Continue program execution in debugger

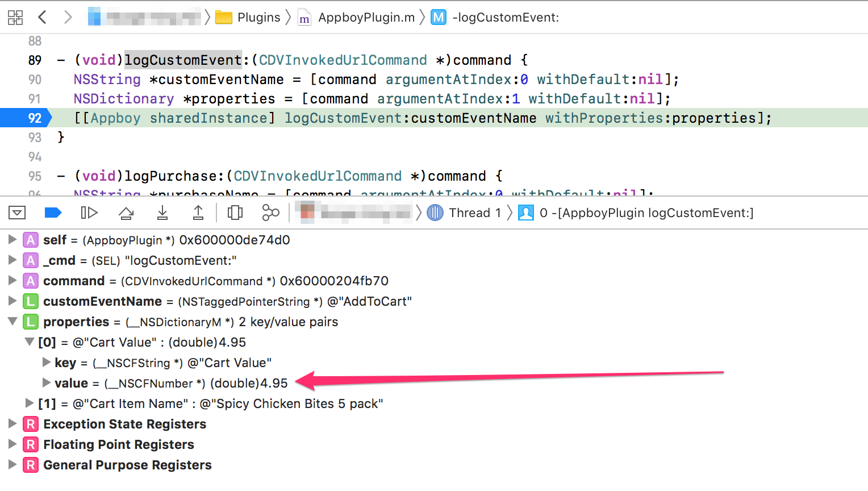click(89, 213)
